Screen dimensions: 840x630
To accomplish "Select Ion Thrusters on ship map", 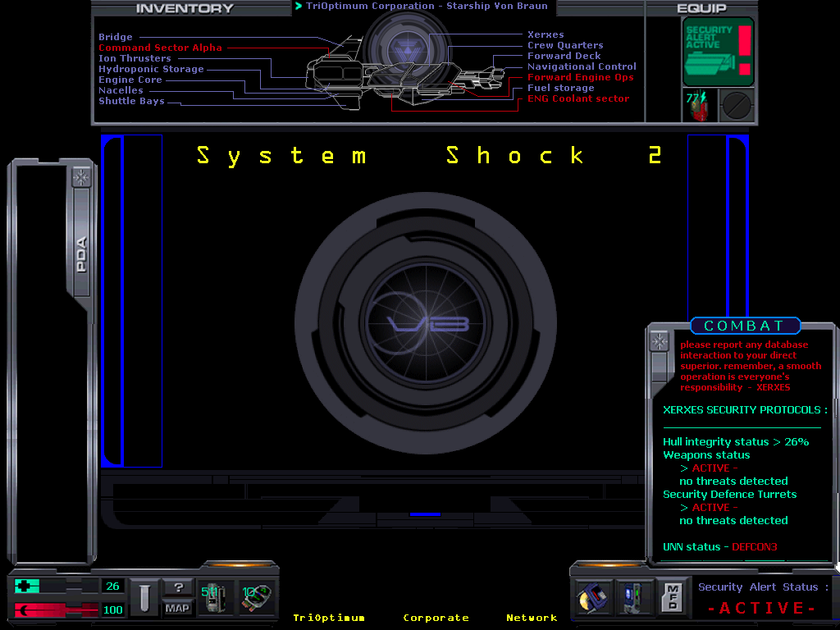I will pyautogui.click(x=135, y=58).
